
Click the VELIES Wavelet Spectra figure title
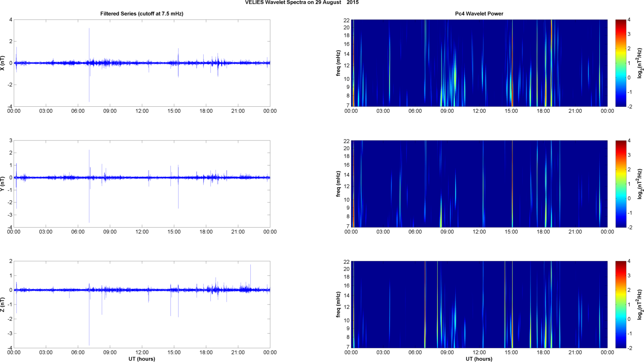pos(301,3)
